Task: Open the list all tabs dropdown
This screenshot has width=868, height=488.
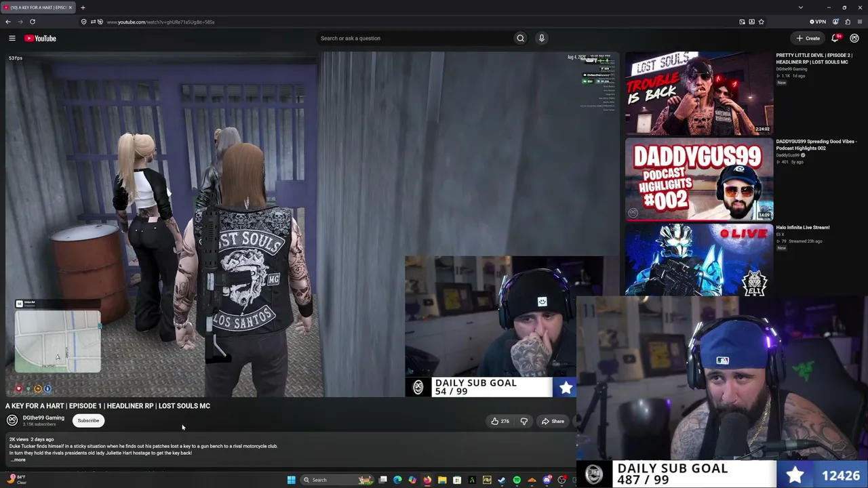Action: [x=801, y=7]
